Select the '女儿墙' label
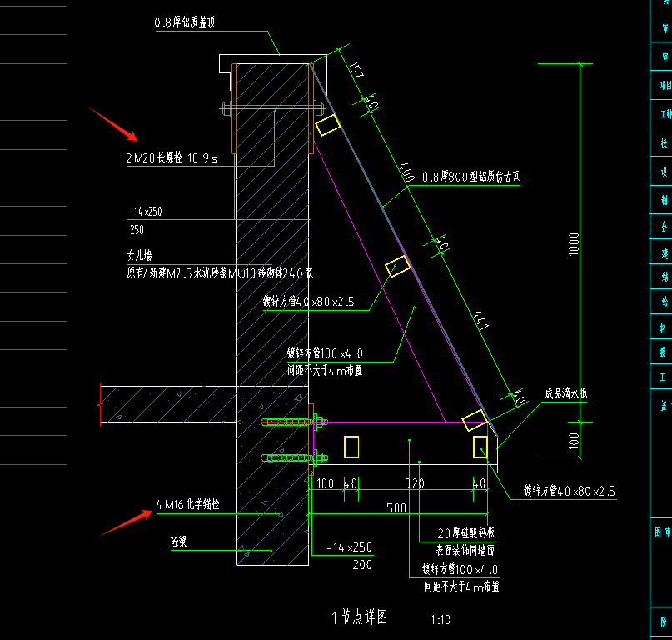The width and height of the screenshot is (672, 640). coord(139,255)
